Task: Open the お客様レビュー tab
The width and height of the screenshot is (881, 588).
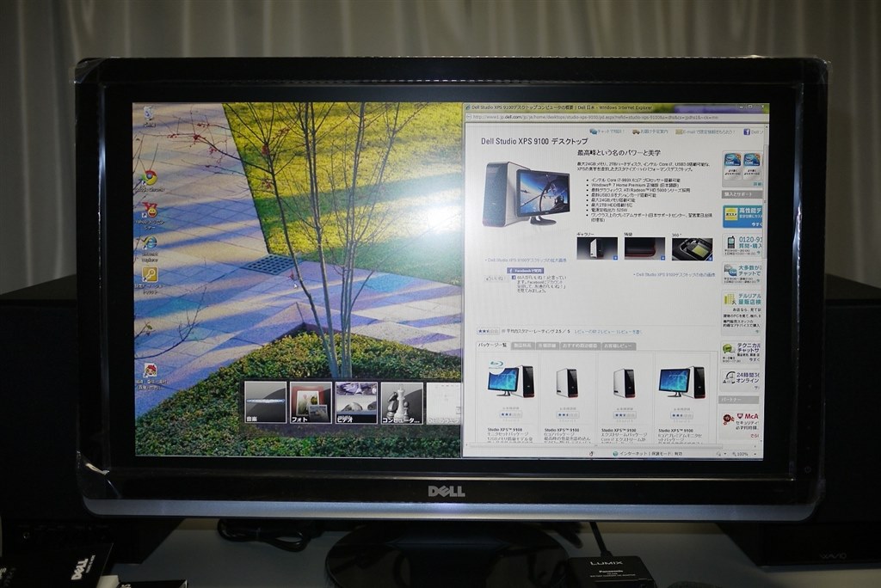Action: pyautogui.click(x=618, y=346)
